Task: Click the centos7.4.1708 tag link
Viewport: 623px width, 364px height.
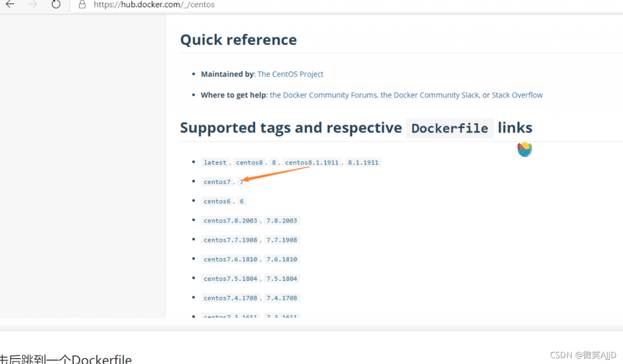Action: [231, 298]
